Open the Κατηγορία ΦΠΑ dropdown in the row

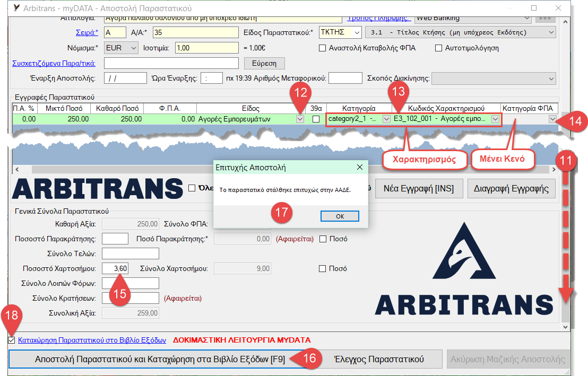tap(552, 119)
